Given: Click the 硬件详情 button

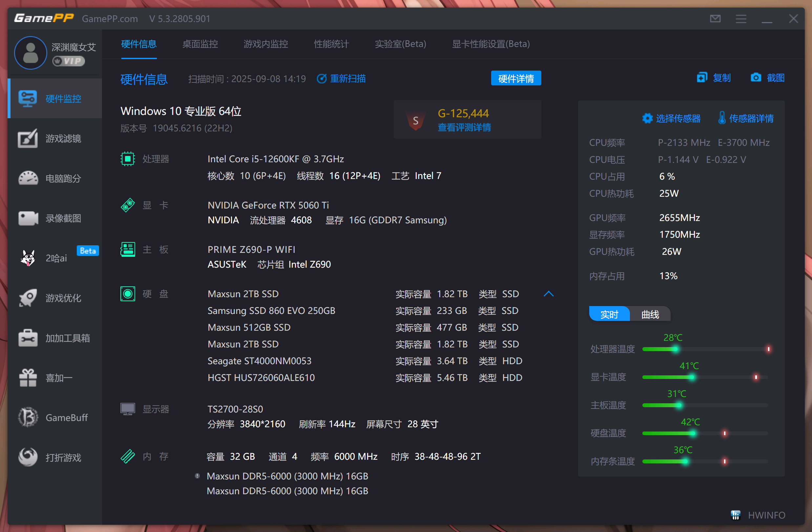Looking at the screenshot, I should (x=515, y=78).
